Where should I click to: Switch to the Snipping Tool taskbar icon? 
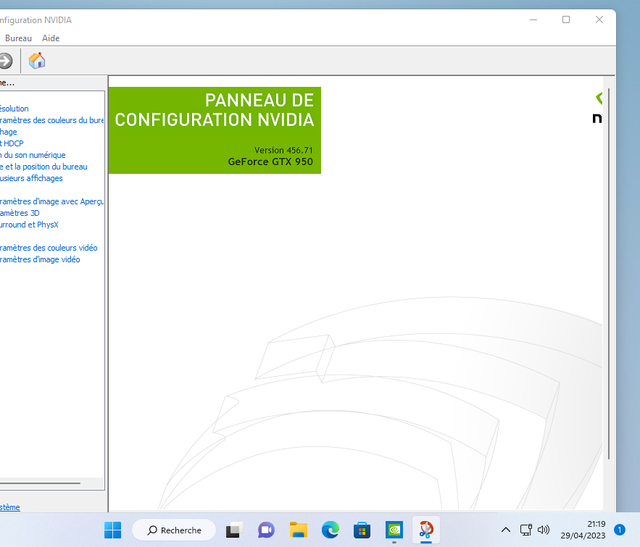point(426,530)
